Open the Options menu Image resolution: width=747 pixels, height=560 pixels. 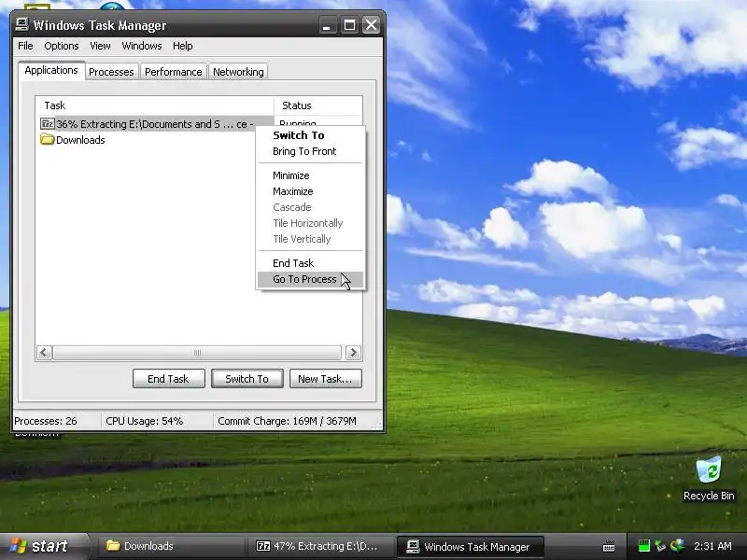[x=61, y=46]
